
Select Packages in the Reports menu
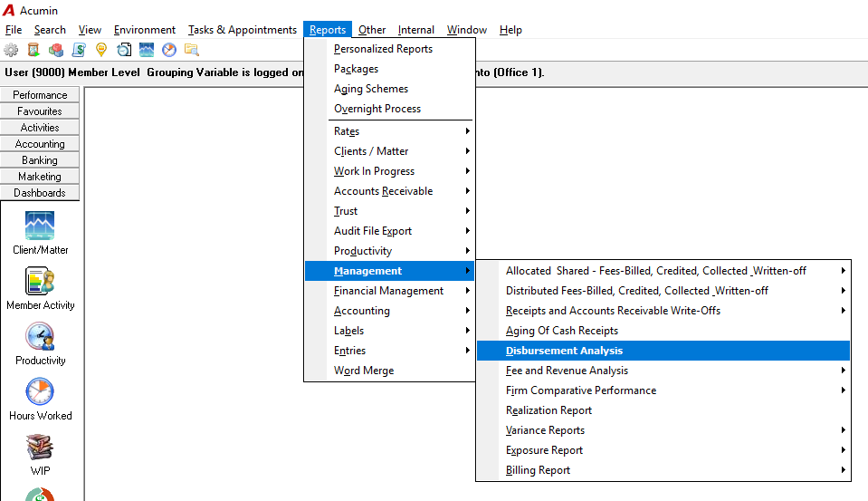[390, 69]
